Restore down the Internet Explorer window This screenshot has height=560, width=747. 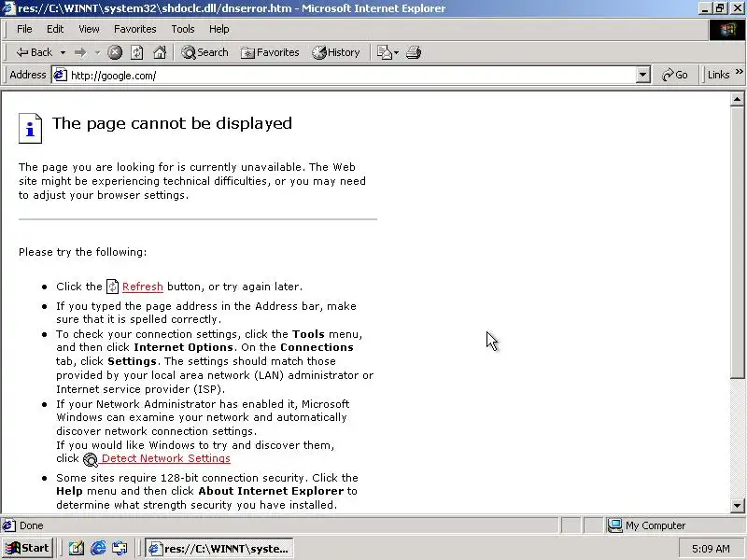point(719,8)
